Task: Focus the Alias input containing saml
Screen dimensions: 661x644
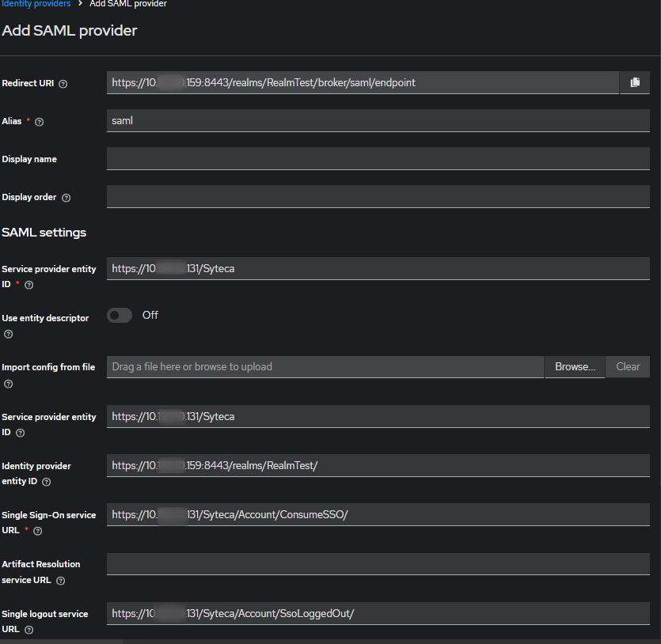Action: tap(378, 120)
